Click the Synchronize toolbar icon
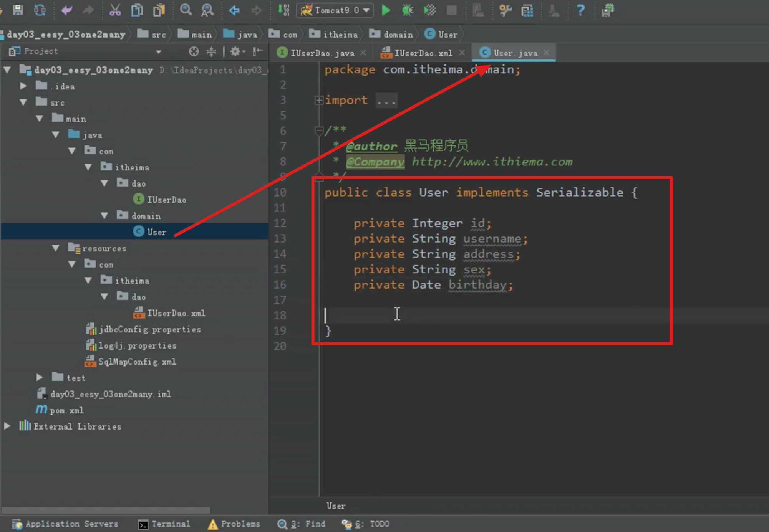The image size is (769, 532). (40, 10)
